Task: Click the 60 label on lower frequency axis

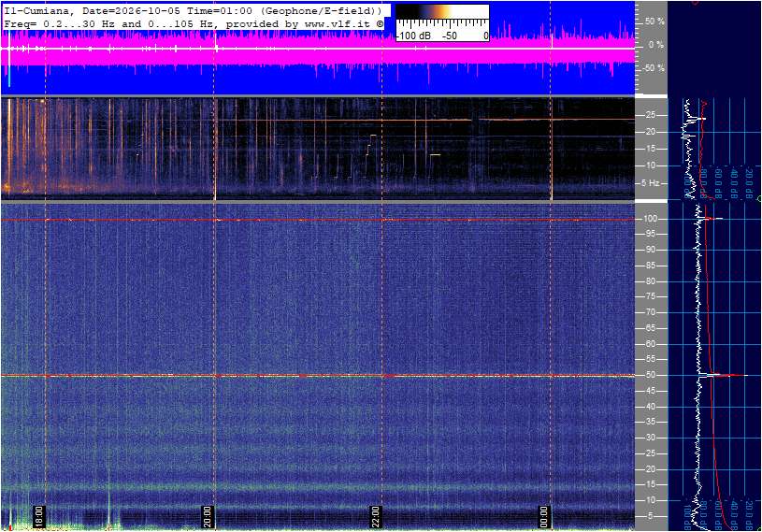Action: (650, 344)
